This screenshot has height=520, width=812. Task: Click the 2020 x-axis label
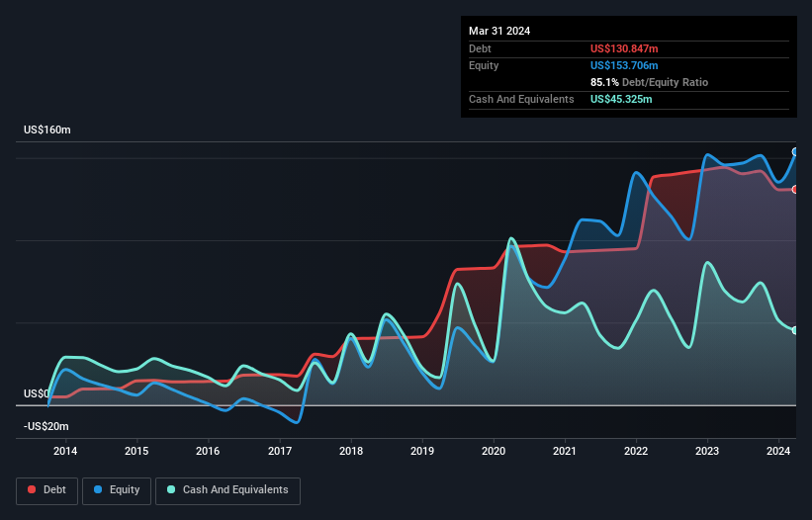coord(494,451)
